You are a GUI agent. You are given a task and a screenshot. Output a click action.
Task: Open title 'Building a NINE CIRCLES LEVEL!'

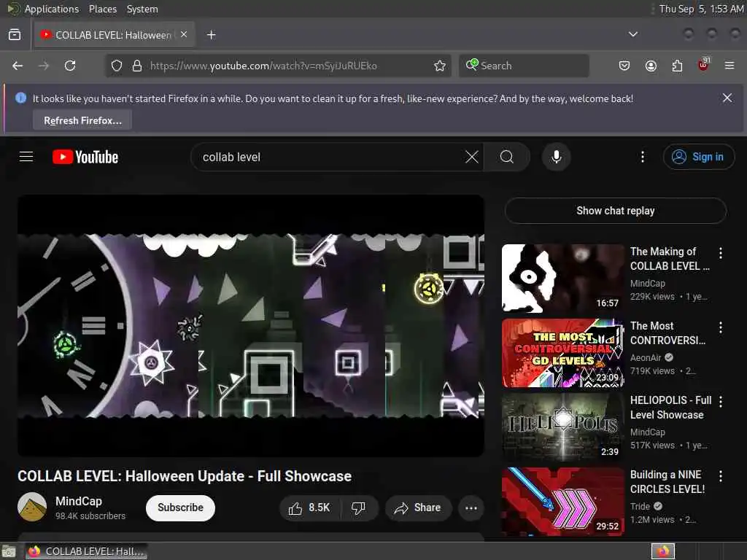coord(667,482)
